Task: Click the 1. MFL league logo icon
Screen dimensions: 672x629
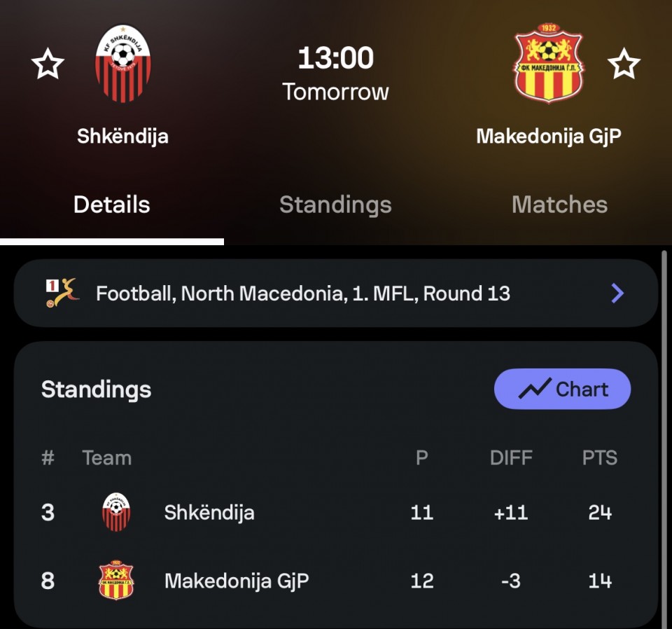Action: [x=62, y=293]
